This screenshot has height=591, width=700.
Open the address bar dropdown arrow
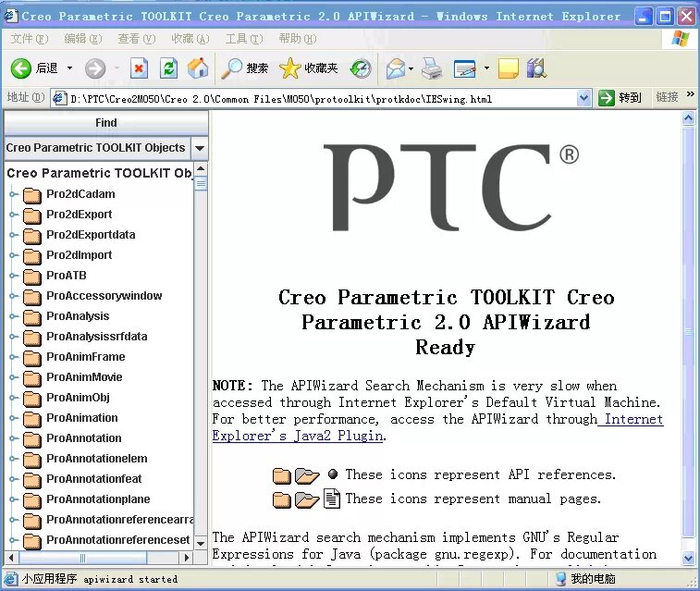pos(583,98)
